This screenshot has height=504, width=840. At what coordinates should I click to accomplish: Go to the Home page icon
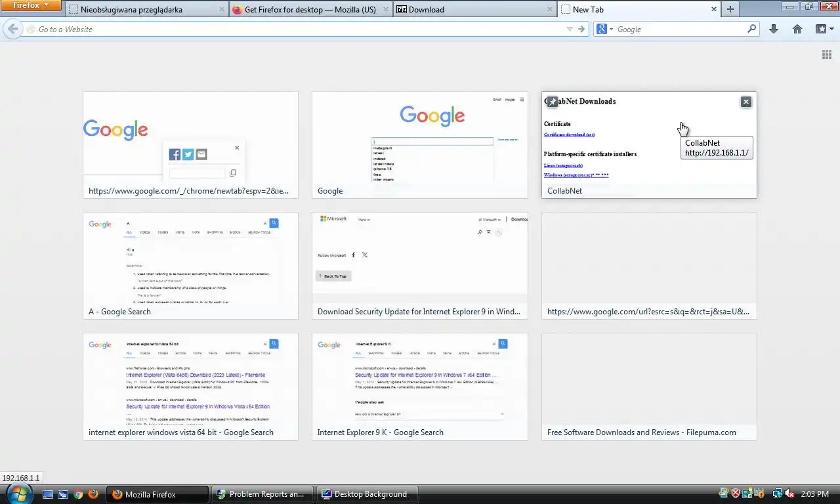tap(797, 29)
